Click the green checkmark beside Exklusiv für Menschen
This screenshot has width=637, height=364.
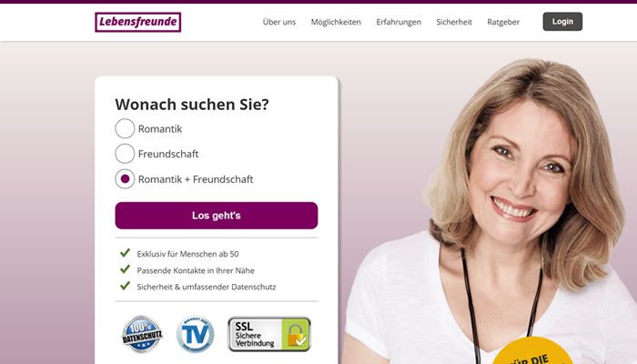(x=126, y=253)
